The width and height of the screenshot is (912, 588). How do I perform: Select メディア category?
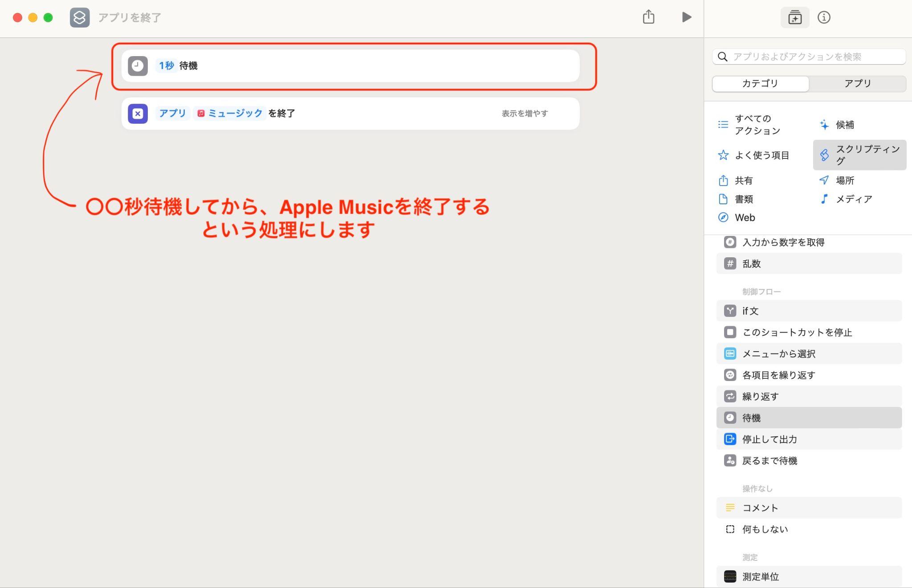(846, 199)
